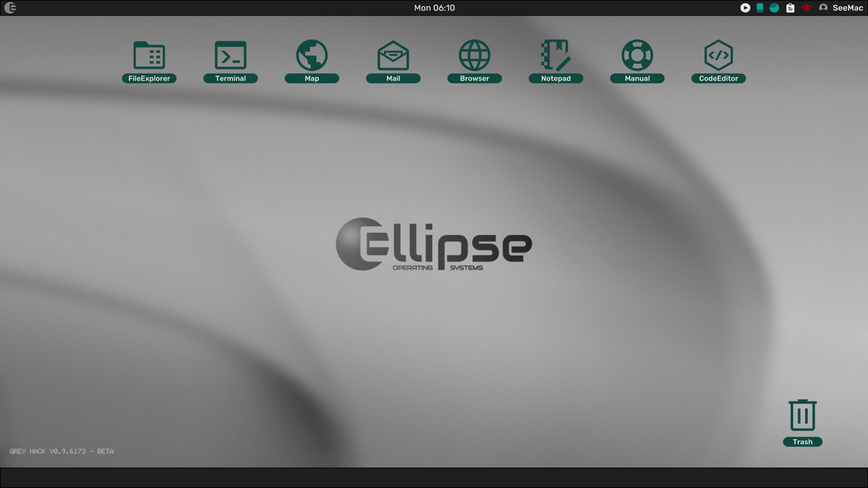Click the Mon 06:10 clock
Image resolution: width=868 pixels, height=488 pixels.
click(x=434, y=8)
